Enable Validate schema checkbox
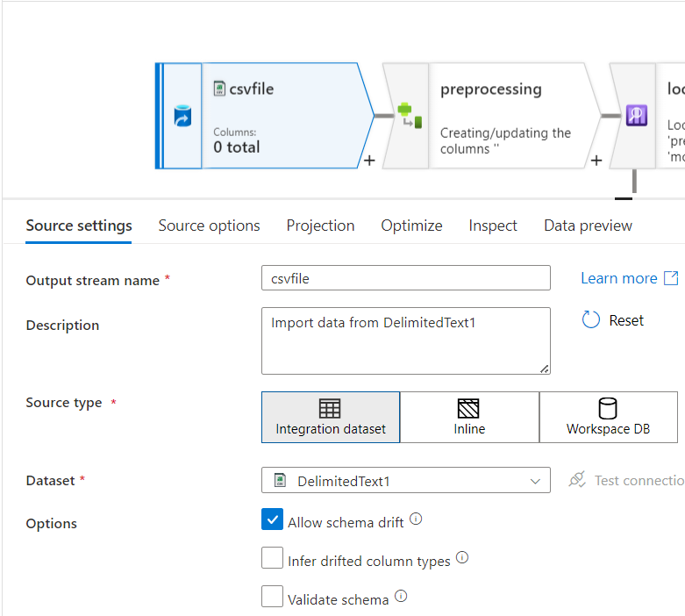The width and height of the screenshot is (685, 616). tap(272, 597)
